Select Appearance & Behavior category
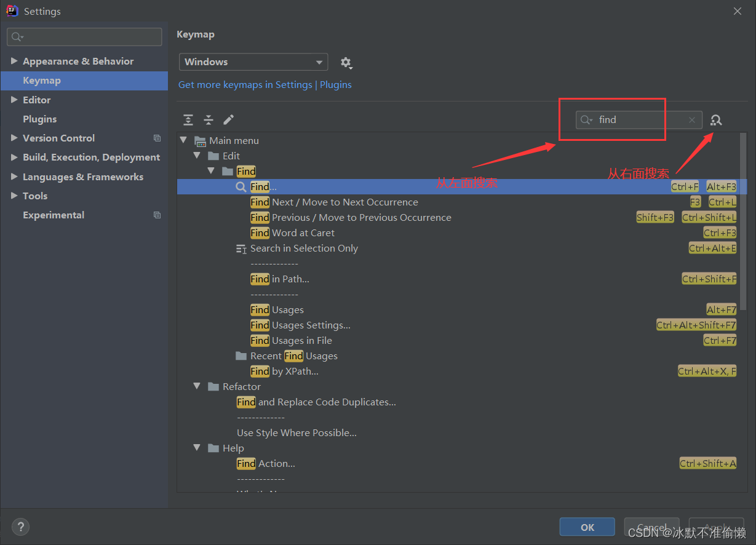This screenshot has height=545, width=756. (78, 62)
